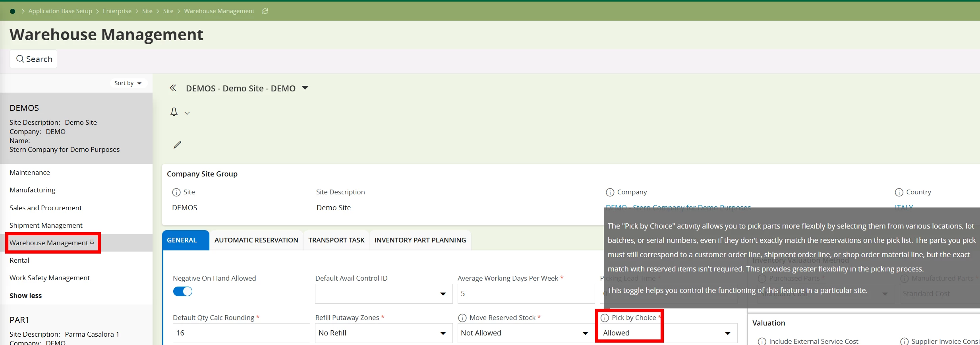Screen dimensions: 980x345
Task: Click the info icon for Move Reserved Stock
Action: tap(462, 318)
